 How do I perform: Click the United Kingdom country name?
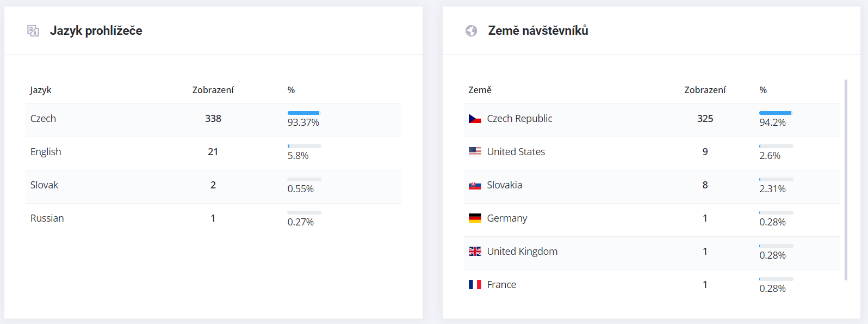click(522, 252)
